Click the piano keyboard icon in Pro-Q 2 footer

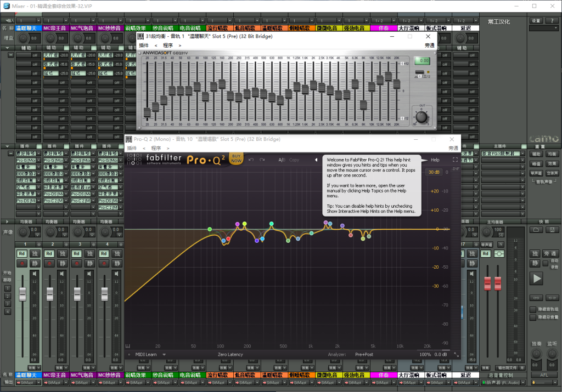coord(127,346)
